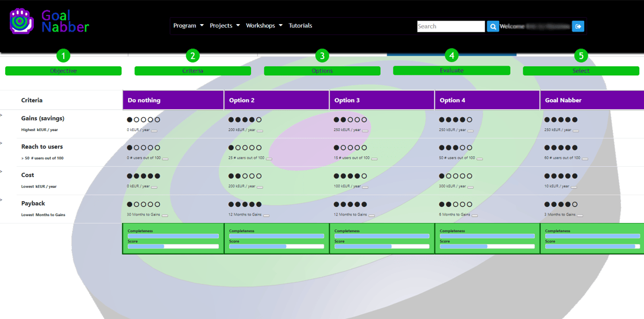The width and height of the screenshot is (644, 319).
Task: Click Goal Nabber Score progress bar
Action: (x=593, y=246)
